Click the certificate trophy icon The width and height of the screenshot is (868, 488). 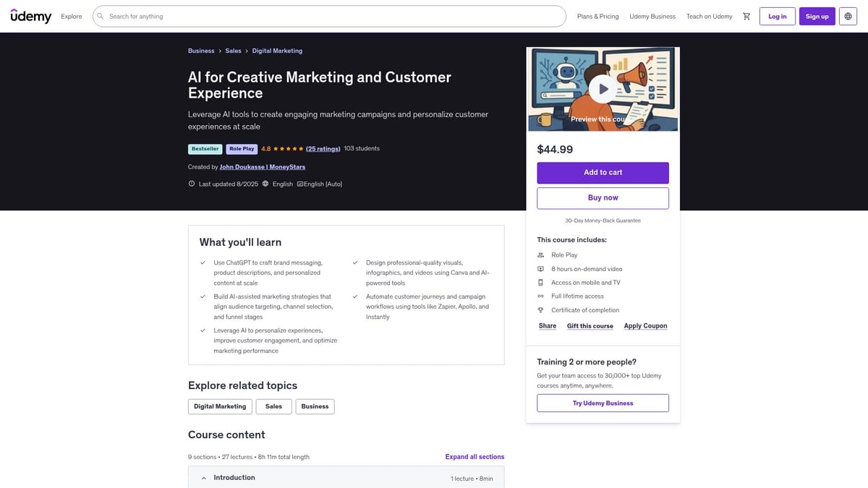click(540, 309)
